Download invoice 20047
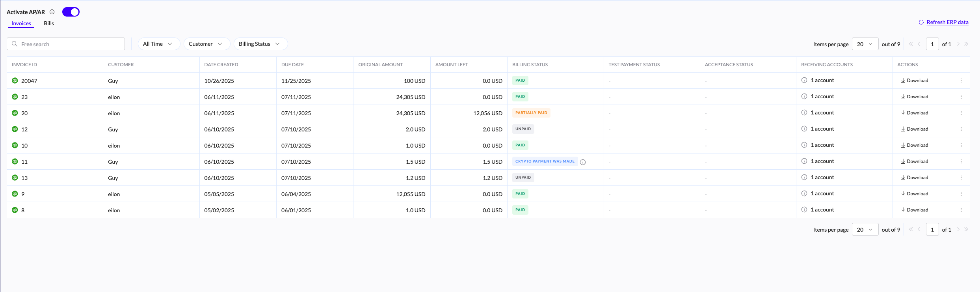The width and height of the screenshot is (980, 292). click(x=914, y=80)
